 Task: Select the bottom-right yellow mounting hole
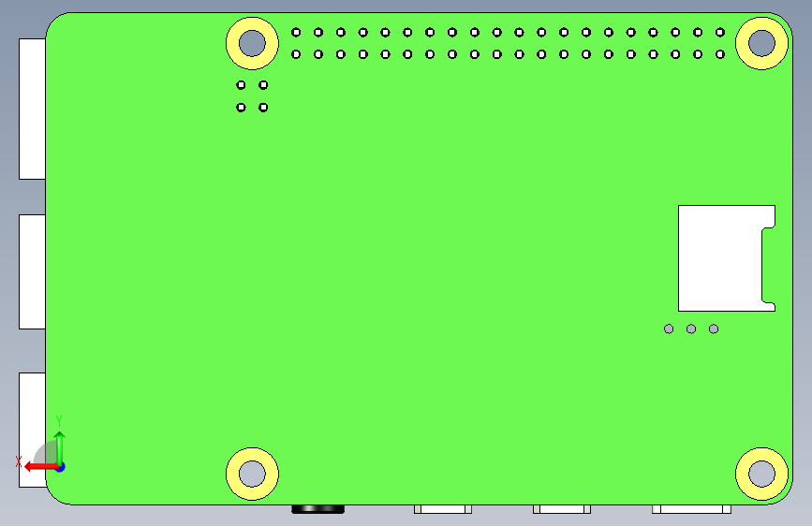pyautogui.click(x=761, y=474)
